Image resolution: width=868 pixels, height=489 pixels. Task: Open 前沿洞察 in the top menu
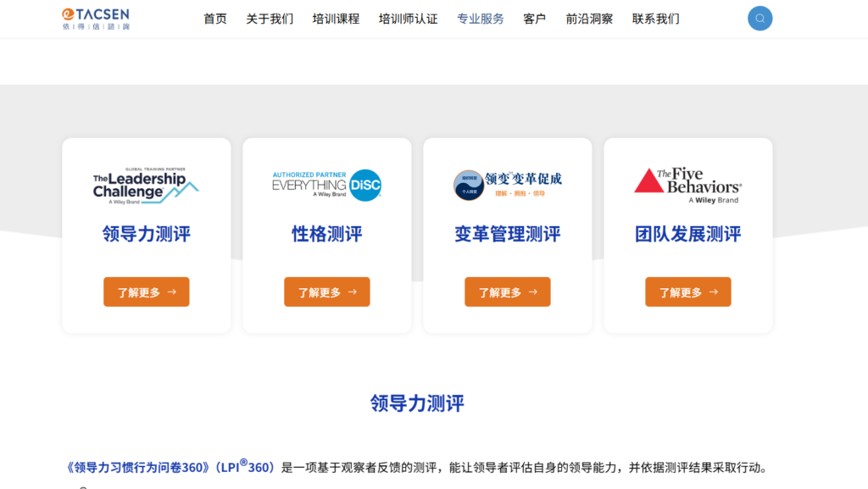589,19
